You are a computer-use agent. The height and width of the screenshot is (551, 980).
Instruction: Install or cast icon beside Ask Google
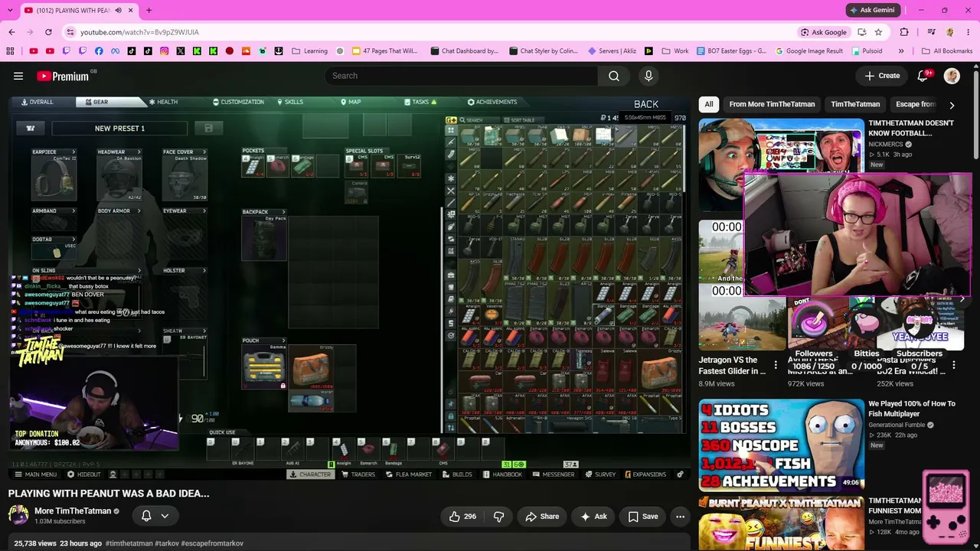coord(861,32)
